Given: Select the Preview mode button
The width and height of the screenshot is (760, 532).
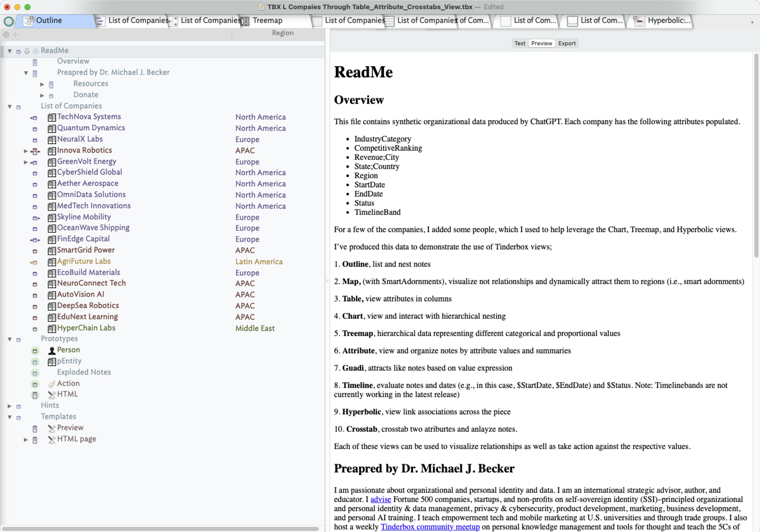Looking at the screenshot, I should coord(541,43).
